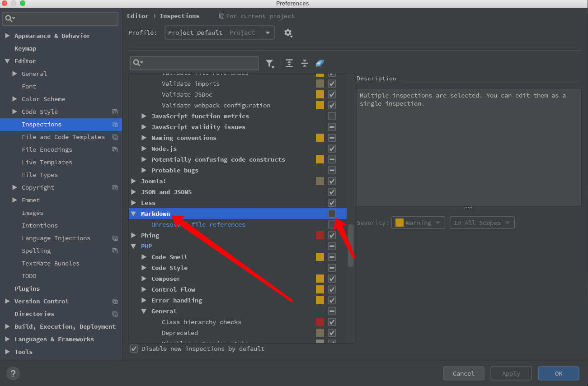Click the eraser reset-to-empty icon
588x386 pixels.
click(320, 63)
